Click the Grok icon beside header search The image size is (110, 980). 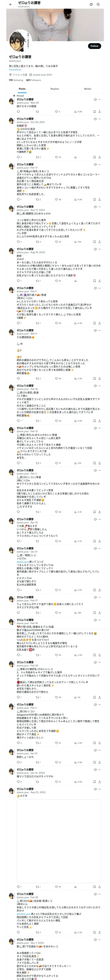91,5
